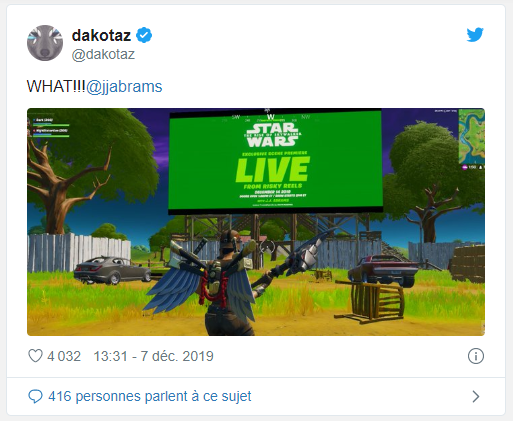Viewport: 513px width, 421px height.
Task: Click the blue verified badge
Action: pyautogui.click(x=144, y=35)
